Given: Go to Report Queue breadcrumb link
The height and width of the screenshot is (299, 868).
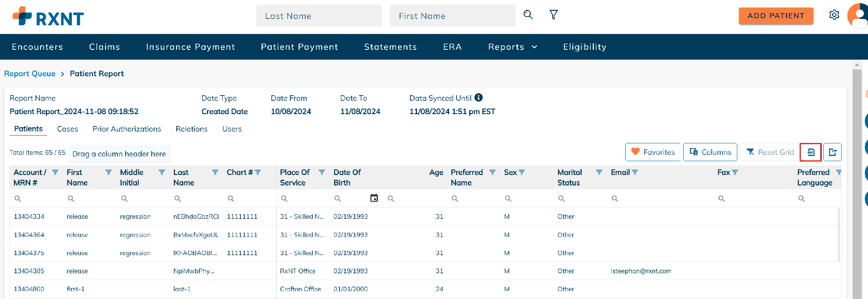Looking at the screenshot, I should click(30, 74).
